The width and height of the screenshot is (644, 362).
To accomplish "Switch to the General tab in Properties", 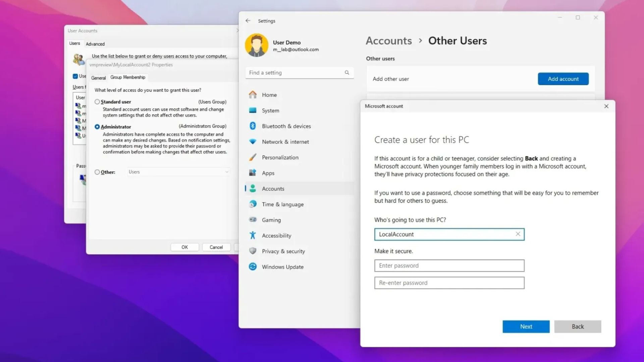I will 98,78.
